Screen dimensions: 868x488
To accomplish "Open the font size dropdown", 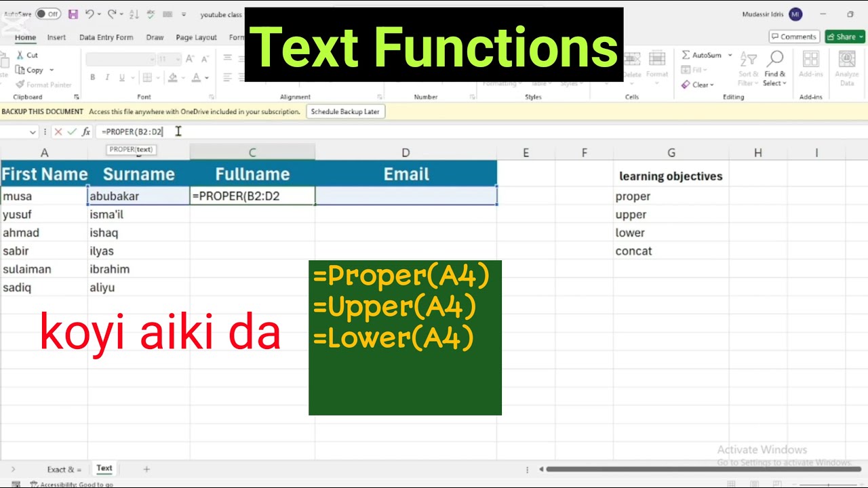I will [177, 60].
